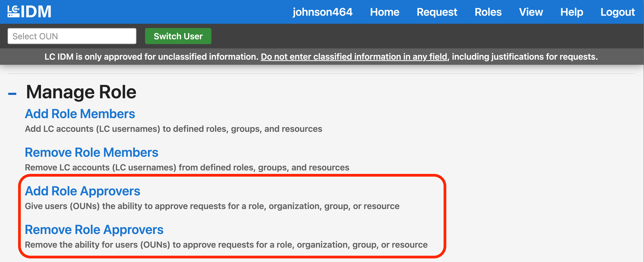Click the underlined classified information warning text
Image resolution: width=644 pixels, height=262 pixels.
[x=354, y=57]
